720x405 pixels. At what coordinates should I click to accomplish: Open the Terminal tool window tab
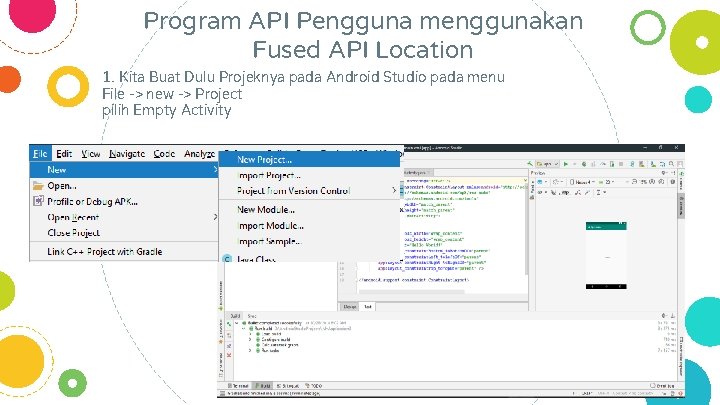(x=238, y=386)
